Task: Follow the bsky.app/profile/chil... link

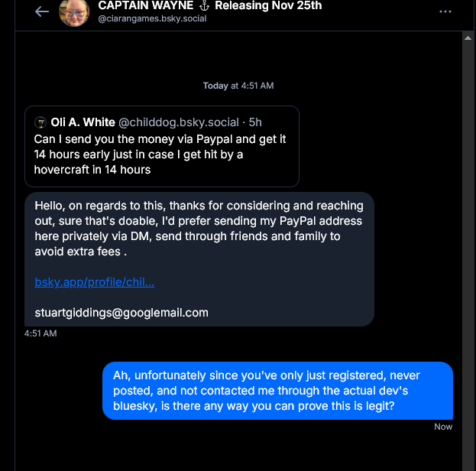Action: point(95,282)
